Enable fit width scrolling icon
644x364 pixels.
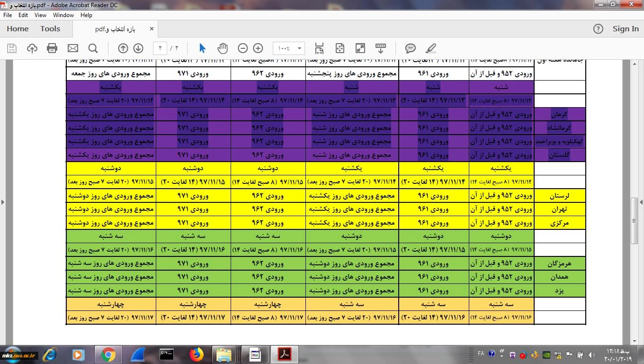pos(320,48)
